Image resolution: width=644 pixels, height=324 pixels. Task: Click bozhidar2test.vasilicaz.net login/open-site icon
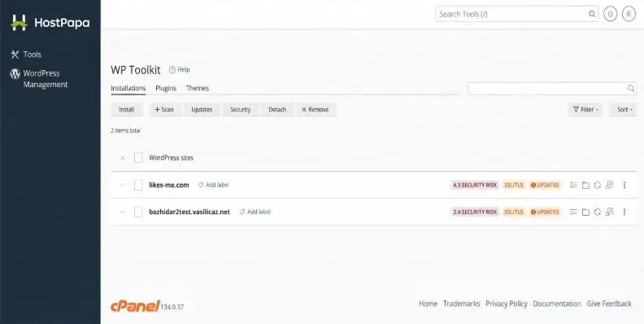(x=610, y=212)
